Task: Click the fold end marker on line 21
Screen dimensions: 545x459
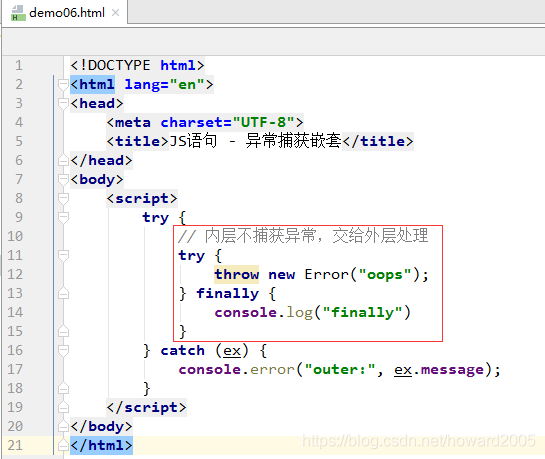Action: pos(63,445)
